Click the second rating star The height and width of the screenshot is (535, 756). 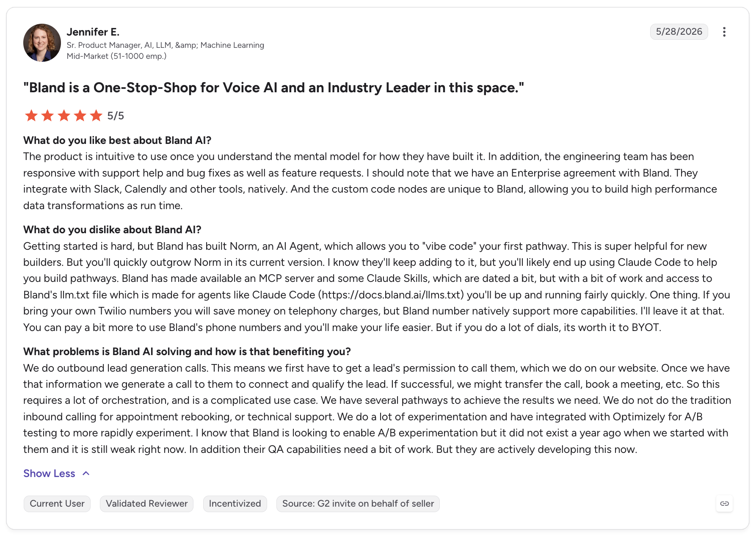click(47, 115)
